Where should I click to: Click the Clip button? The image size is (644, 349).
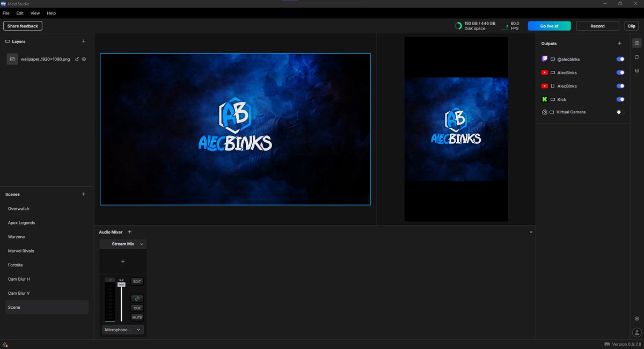point(631,26)
